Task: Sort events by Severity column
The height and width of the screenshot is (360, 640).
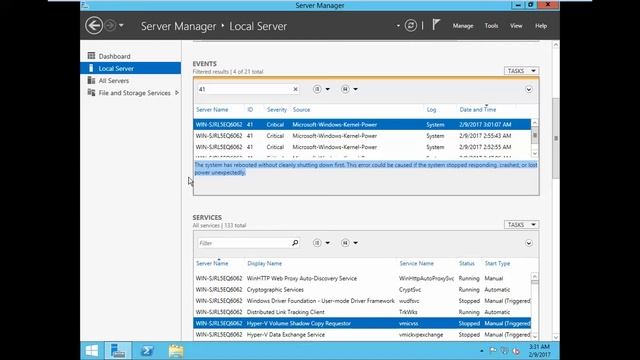Action: [277, 110]
